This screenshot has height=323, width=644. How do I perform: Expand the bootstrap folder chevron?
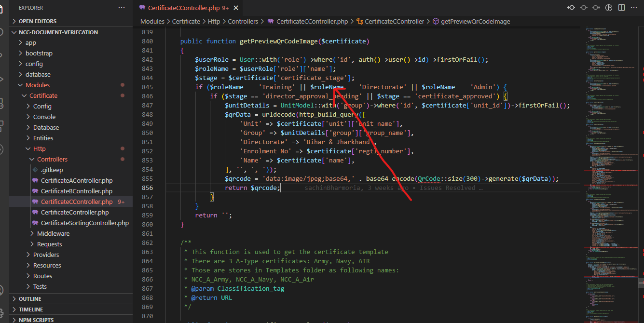pos(21,54)
